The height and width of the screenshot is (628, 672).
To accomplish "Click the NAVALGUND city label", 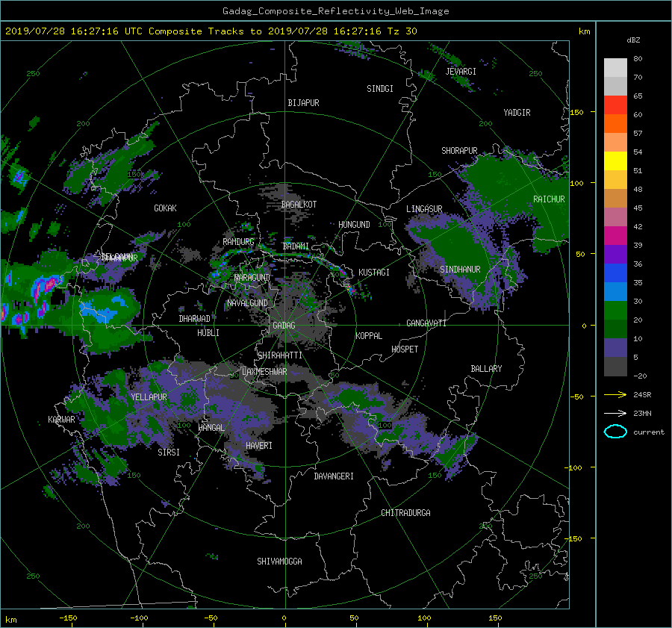I will coord(247,303).
